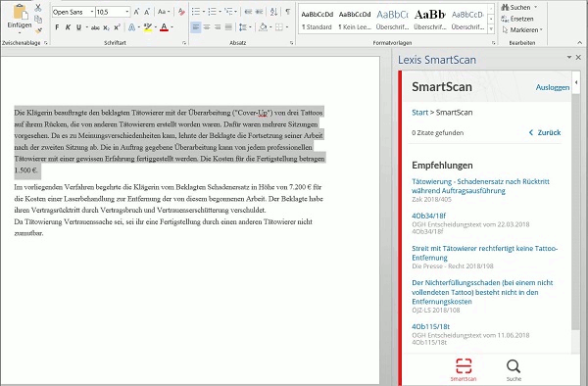Screen dimensions: 588x386
Task: Apply the bold AaBb heading style
Action: [430, 21]
